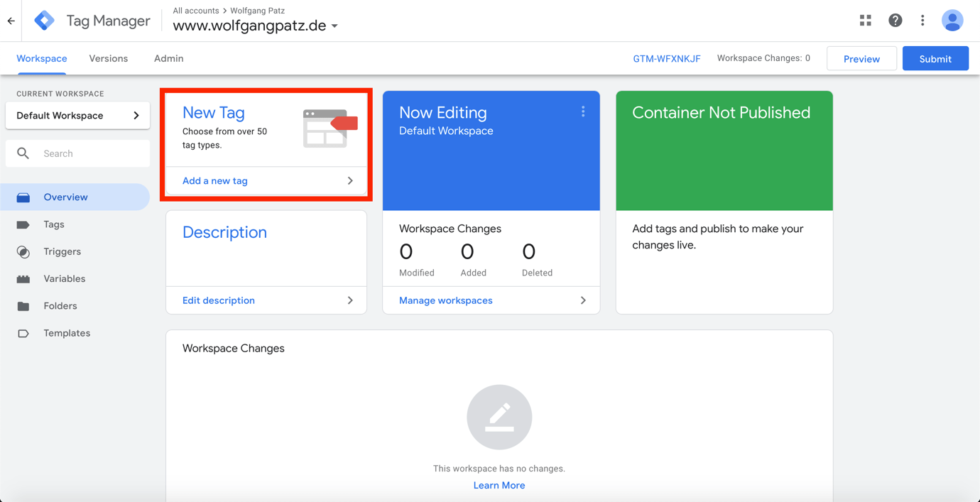Switch to the Admin tab
The image size is (980, 502).
169,59
